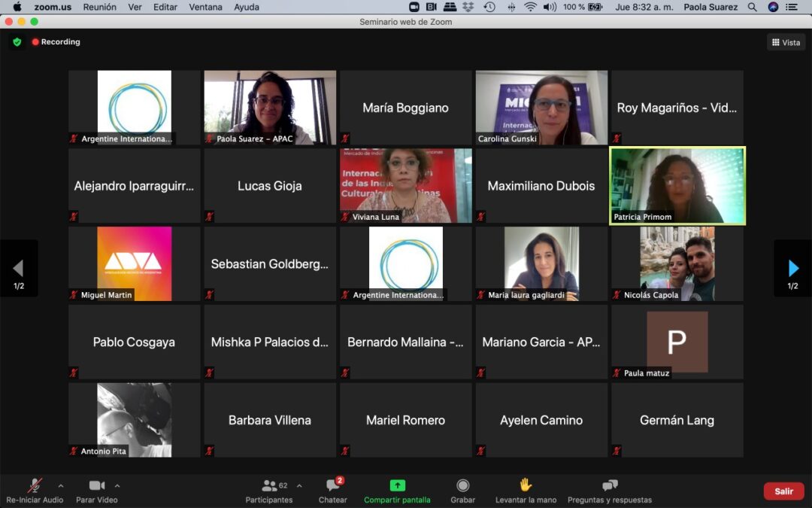812x508 pixels.
Task: Select Miguel Martin tile with ADVA logo
Action: click(134, 263)
